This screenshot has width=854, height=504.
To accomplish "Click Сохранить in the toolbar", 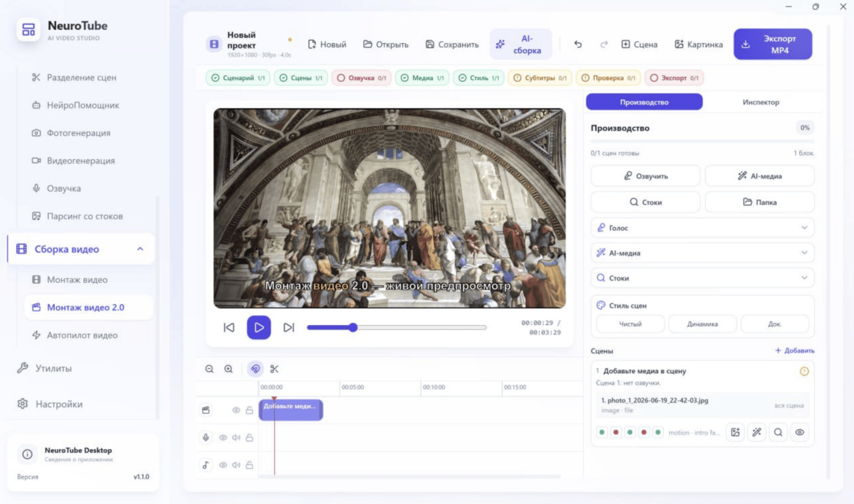I will click(x=453, y=44).
